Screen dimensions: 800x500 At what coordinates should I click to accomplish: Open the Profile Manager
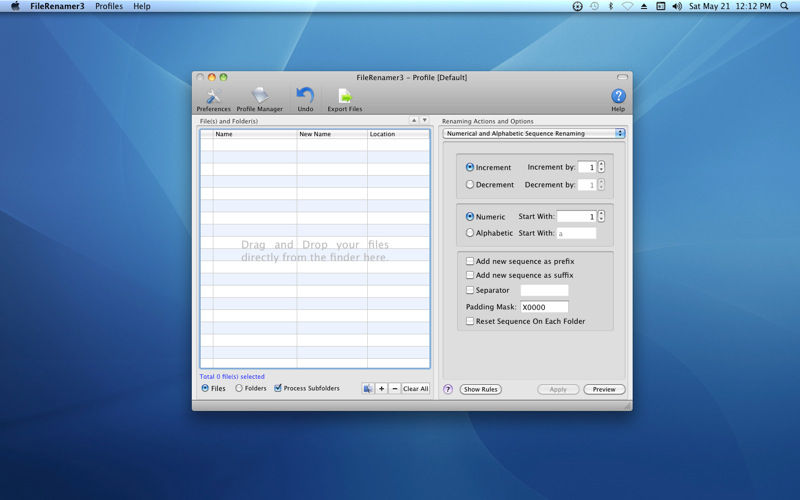point(259,100)
